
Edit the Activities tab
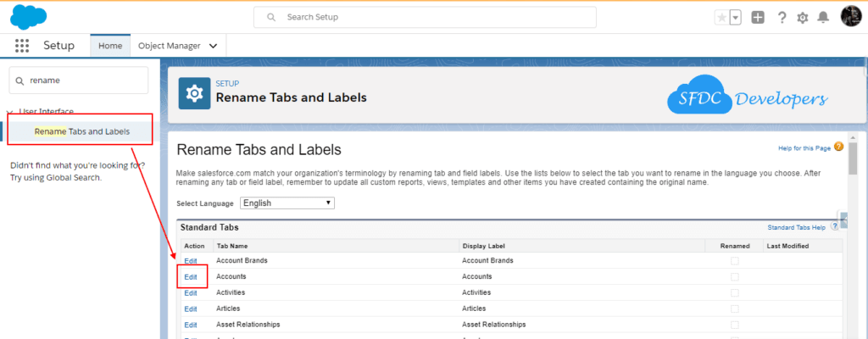point(191,292)
